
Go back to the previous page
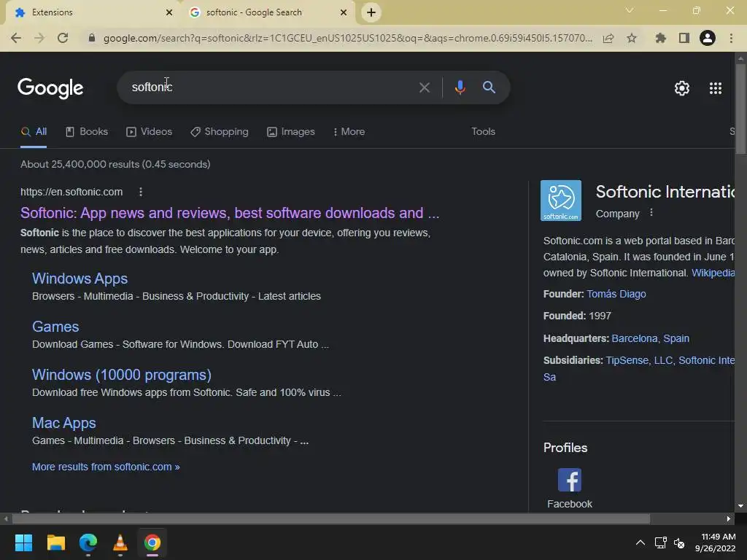tap(16, 38)
